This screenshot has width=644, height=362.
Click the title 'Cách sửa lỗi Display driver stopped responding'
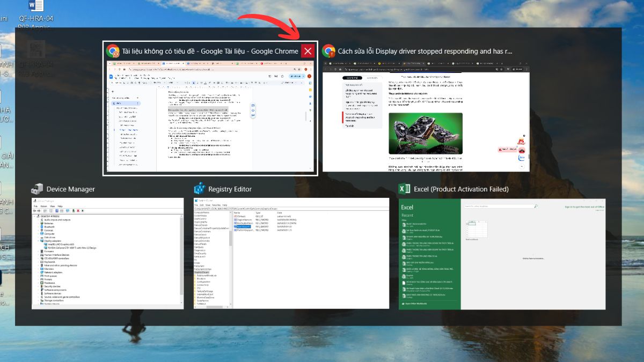(x=425, y=51)
